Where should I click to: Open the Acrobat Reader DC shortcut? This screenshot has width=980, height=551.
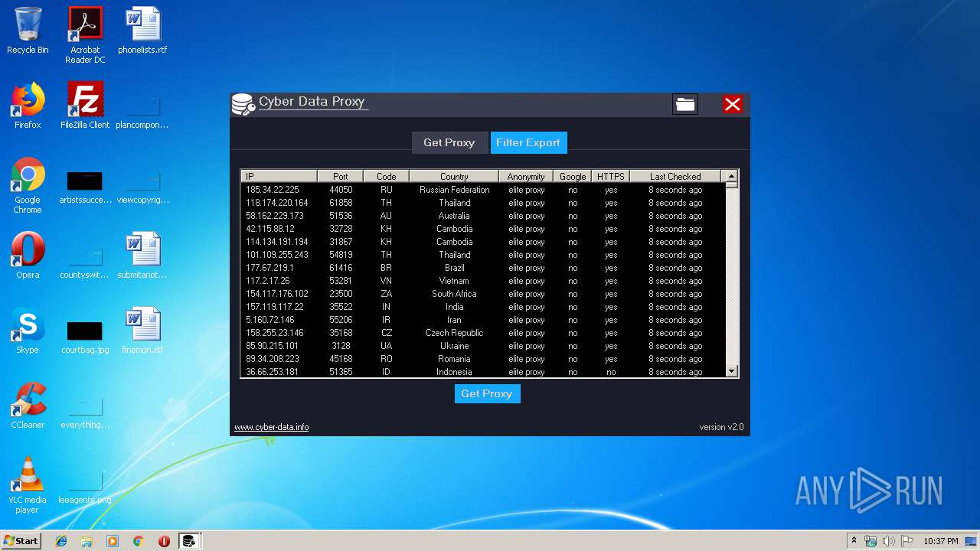point(85,34)
